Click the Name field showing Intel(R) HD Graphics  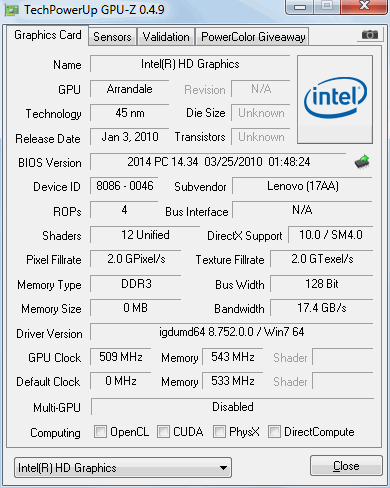[x=190, y=64]
